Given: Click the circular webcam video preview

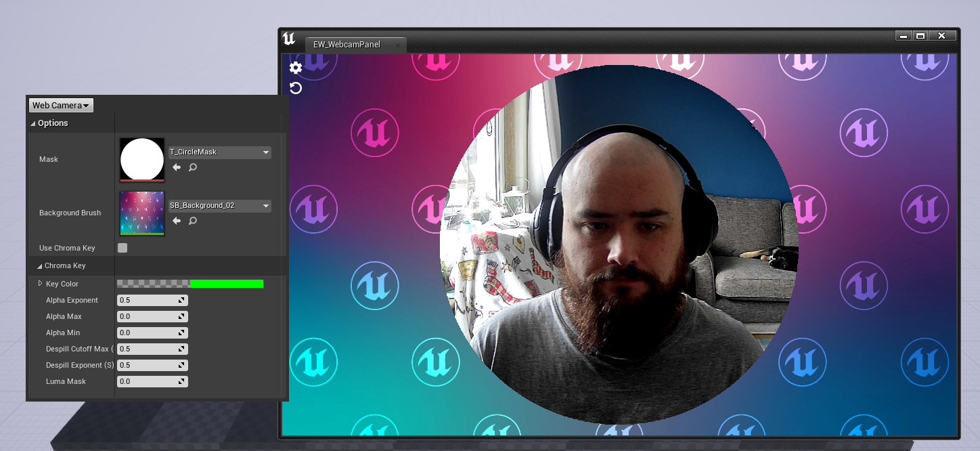Looking at the screenshot, I should [619, 244].
